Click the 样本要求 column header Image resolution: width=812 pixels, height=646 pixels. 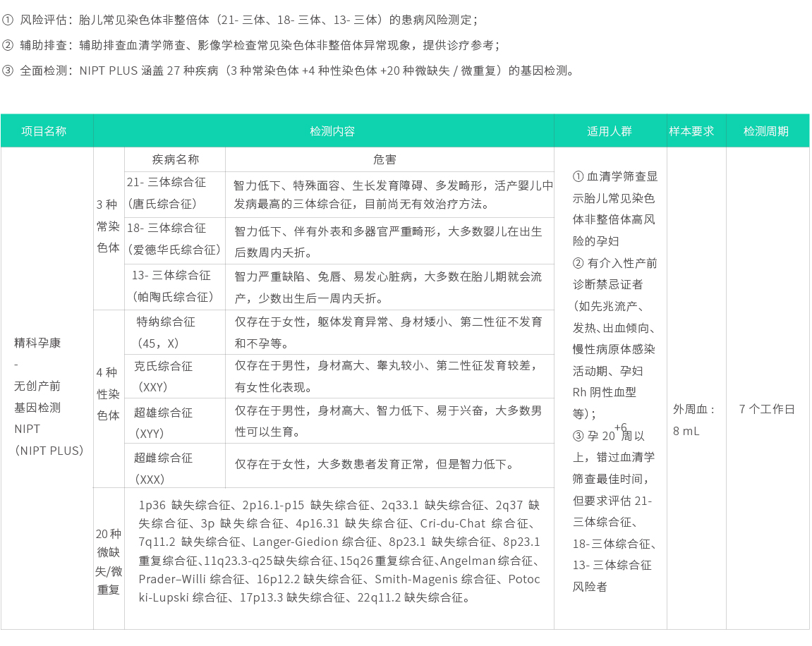click(x=695, y=130)
